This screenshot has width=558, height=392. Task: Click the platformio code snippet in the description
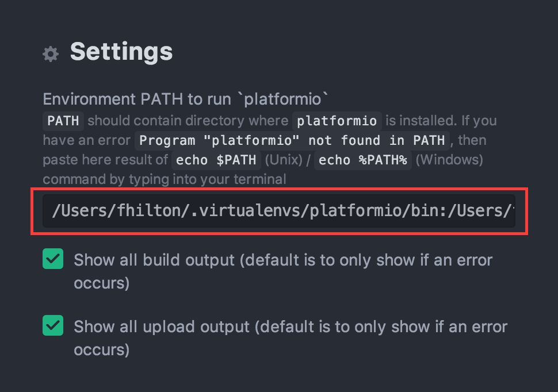(337, 121)
